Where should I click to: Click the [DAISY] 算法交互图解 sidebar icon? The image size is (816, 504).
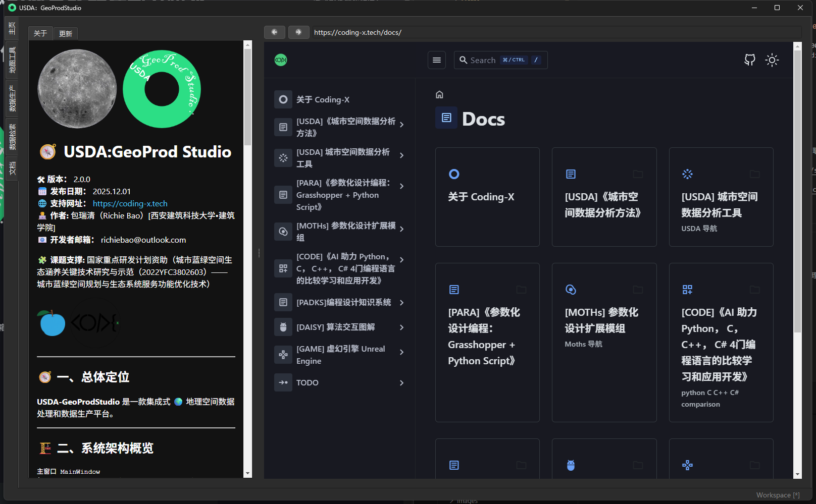tap(283, 327)
